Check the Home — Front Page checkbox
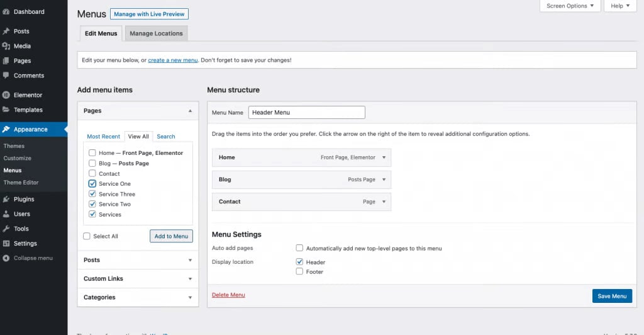Screen dimensions: 644x335 tap(92, 153)
